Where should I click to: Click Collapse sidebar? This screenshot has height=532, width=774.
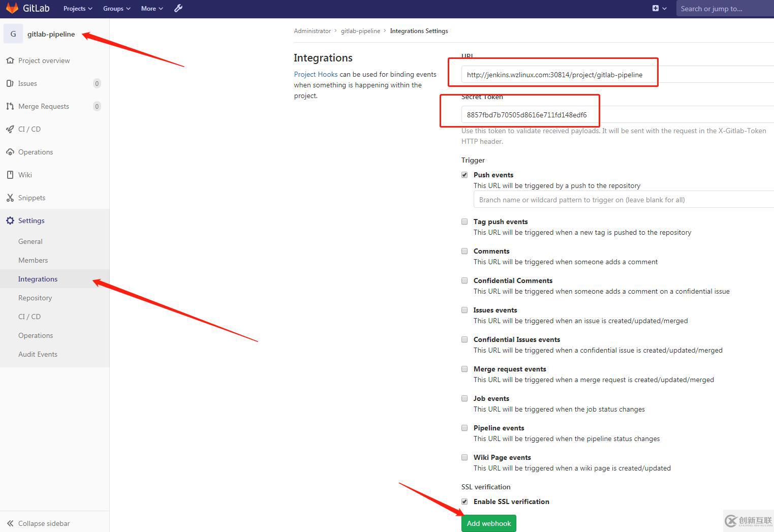(44, 523)
